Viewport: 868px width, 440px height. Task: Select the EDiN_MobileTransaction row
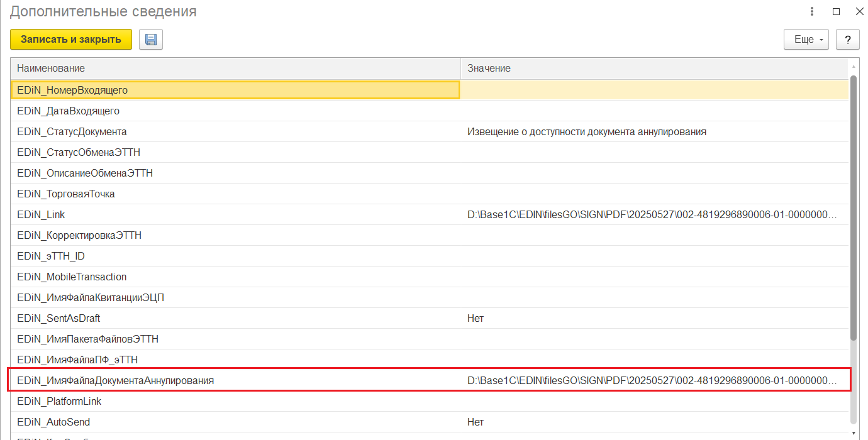[430, 277]
